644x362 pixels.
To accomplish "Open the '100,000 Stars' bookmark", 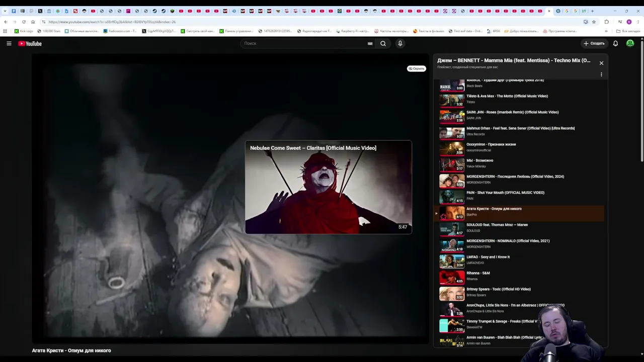I will pyautogui.click(x=49, y=31).
